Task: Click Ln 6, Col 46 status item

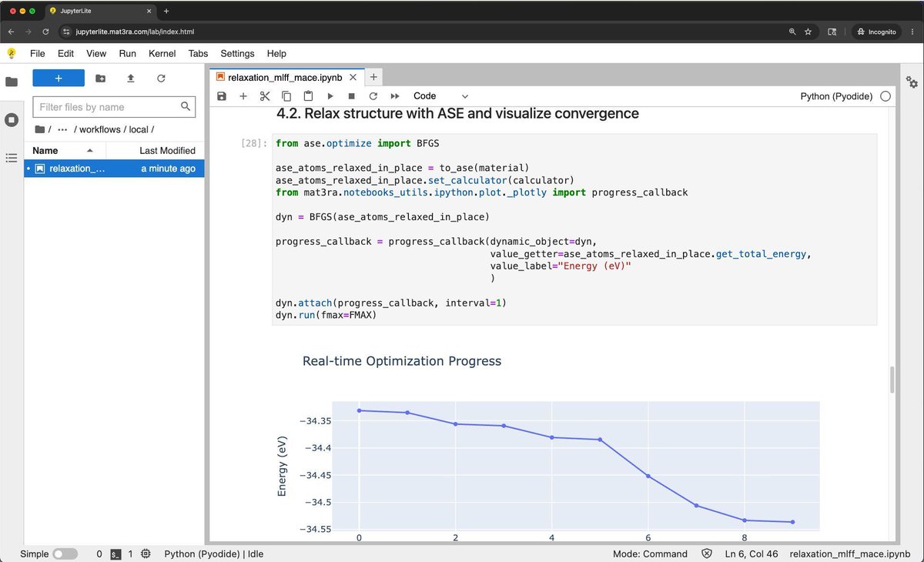Action: pyautogui.click(x=752, y=554)
